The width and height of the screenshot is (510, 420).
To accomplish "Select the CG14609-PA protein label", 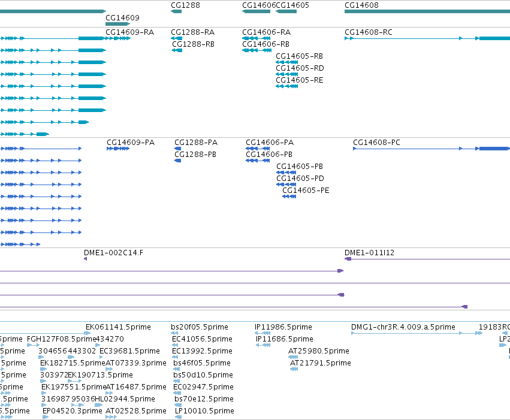I will (131, 143).
